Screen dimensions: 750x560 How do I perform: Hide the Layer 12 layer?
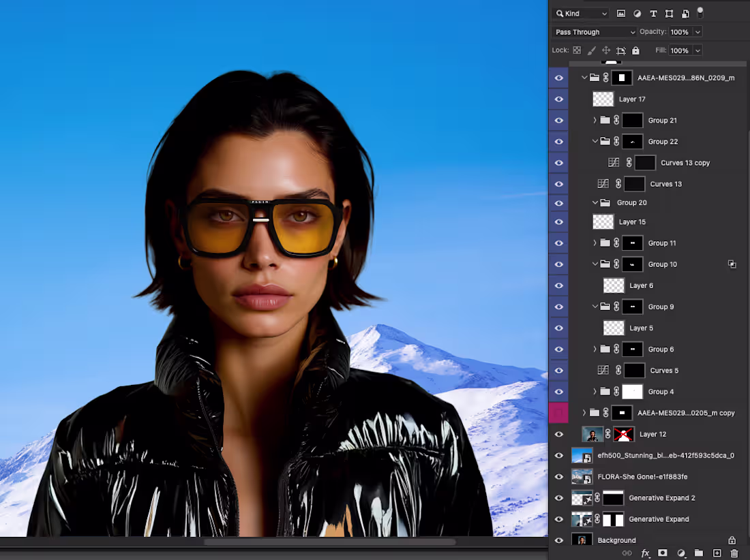[x=558, y=434]
